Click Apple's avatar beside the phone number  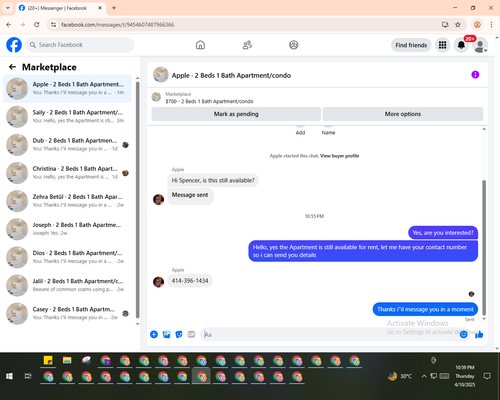click(x=158, y=282)
